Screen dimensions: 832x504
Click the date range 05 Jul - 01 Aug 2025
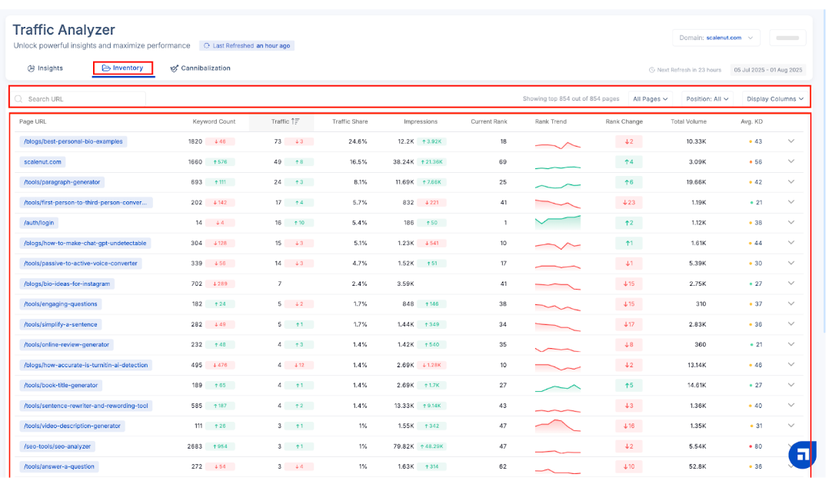767,70
